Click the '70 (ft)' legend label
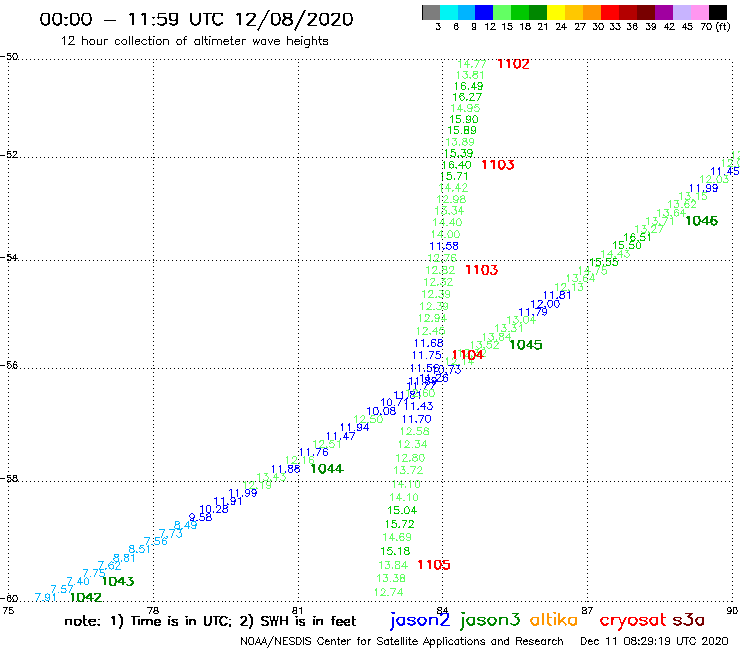Image resolution: width=740 pixels, height=650 pixels. [x=715, y=27]
